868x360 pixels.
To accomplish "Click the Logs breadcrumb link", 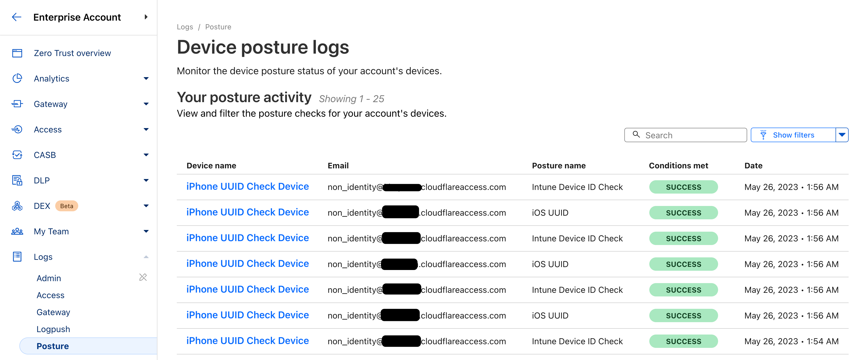I will (185, 27).
